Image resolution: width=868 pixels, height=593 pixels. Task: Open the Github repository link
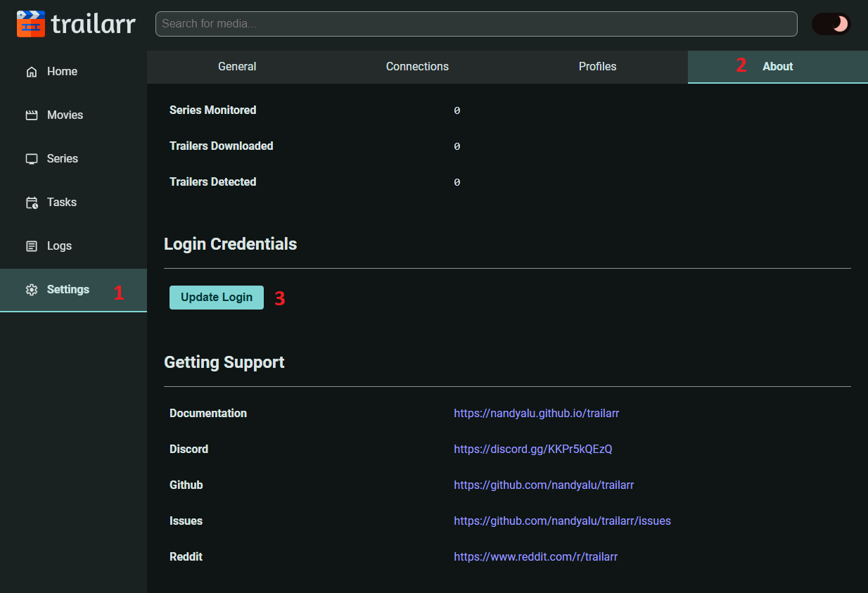[x=544, y=485]
